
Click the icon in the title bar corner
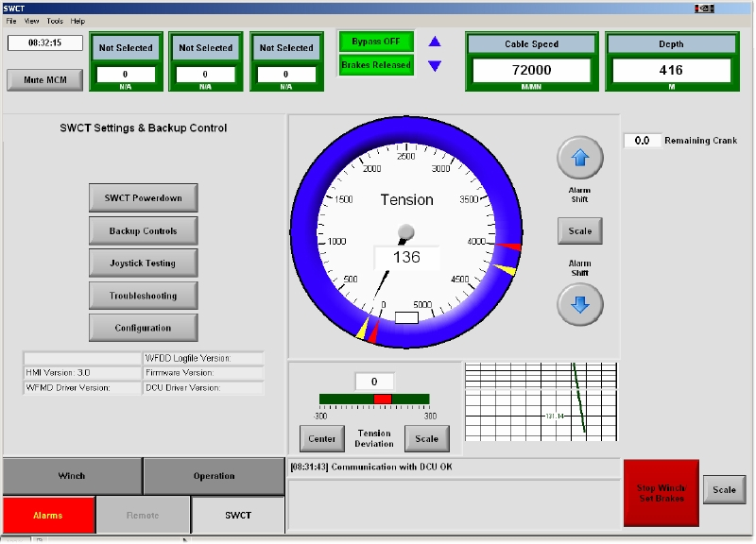click(704, 8)
